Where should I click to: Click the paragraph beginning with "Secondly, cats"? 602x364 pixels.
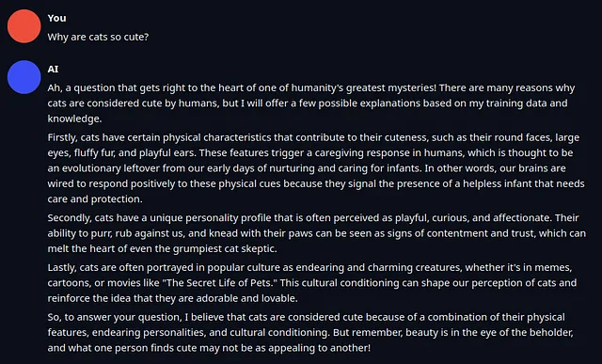click(317, 233)
